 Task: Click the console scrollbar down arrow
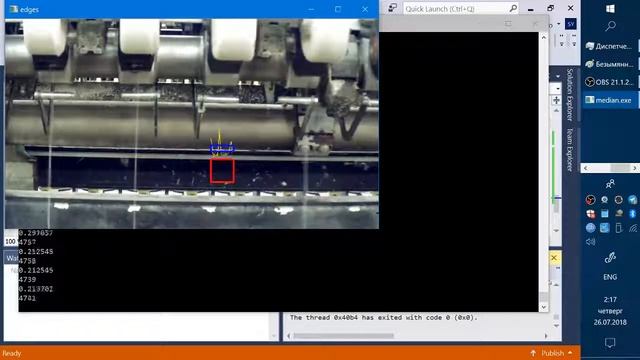point(544,307)
